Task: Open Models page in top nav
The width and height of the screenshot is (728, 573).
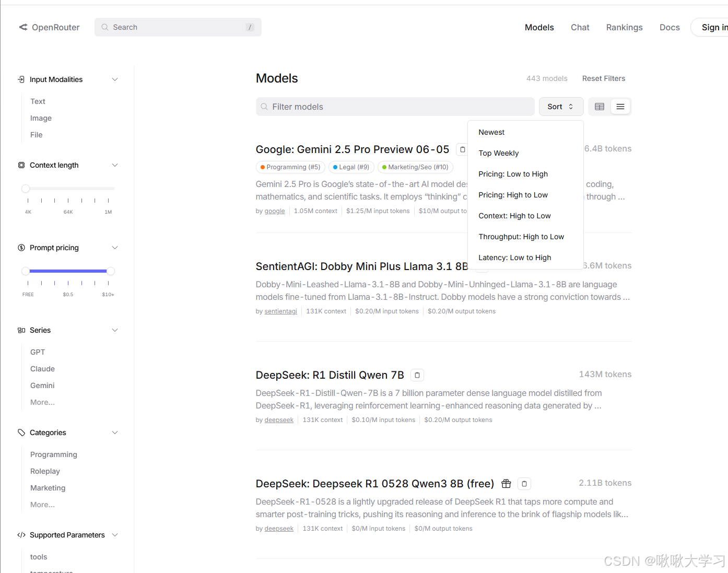Action: pos(539,27)
